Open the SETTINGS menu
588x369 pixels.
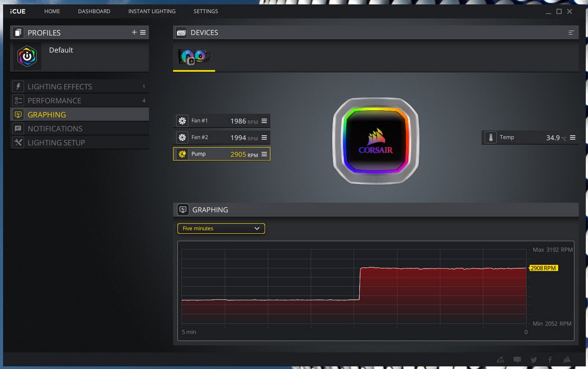tap(206, 11)
